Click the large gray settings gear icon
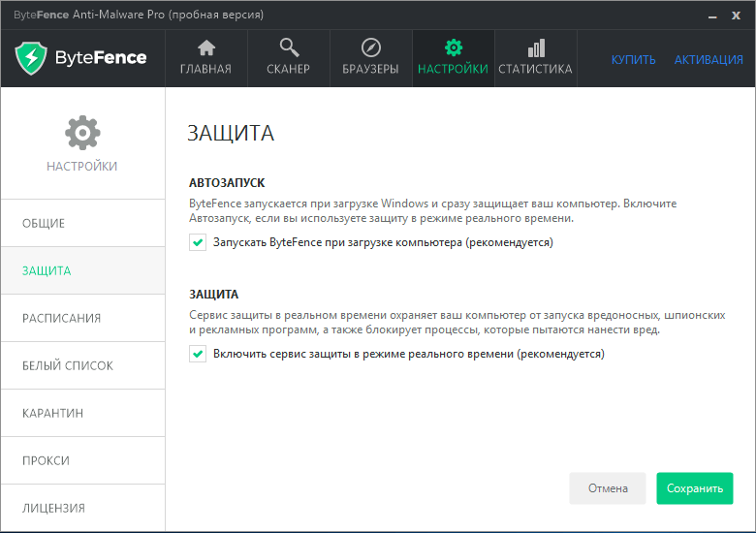Image resolution: width=756 pixels, height=533 pixels. click(82, 133)
